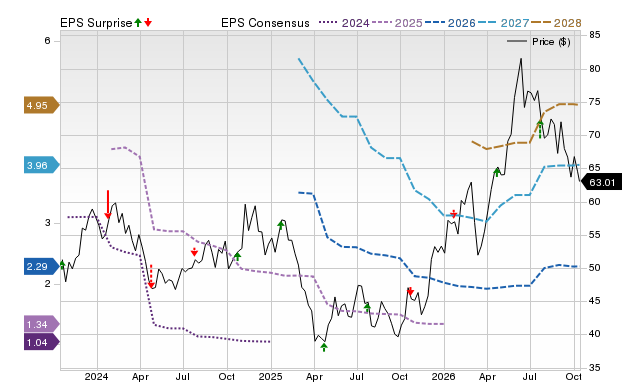Select the dashed green up arrow just after July 2026
640x382 pixels.
click(x=540, y=129)
